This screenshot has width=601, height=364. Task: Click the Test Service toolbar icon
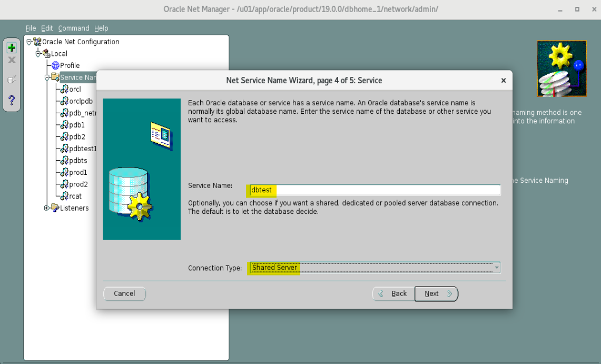(x=12, y=79)
